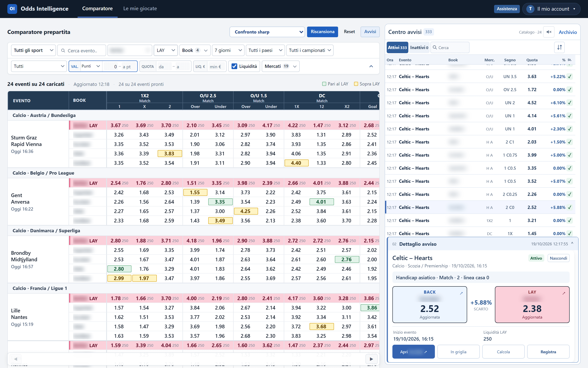Screen dimensions: 588x368
Task: Click the horizontal scroll left arrow
Action: pyautogui.click(x=16, y=359)
